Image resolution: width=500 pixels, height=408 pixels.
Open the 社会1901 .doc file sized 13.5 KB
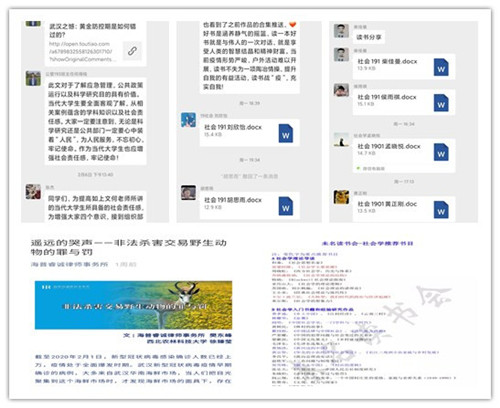[404, 209]
